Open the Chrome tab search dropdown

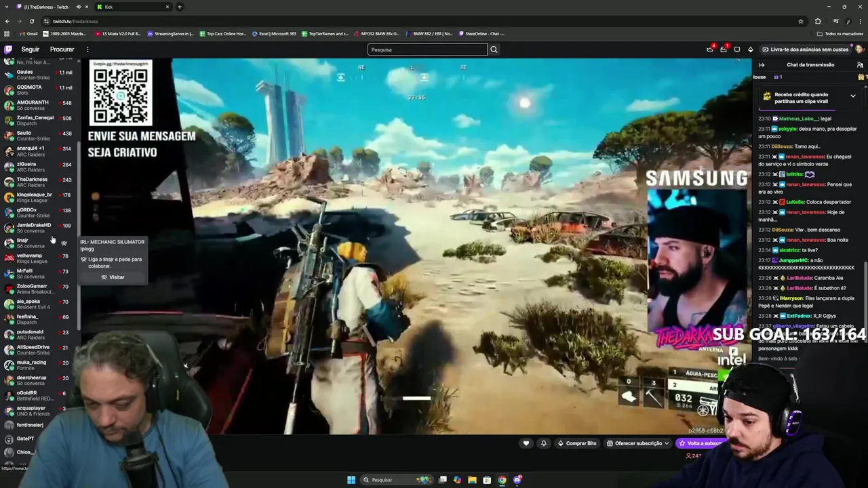tap(7, 7)
